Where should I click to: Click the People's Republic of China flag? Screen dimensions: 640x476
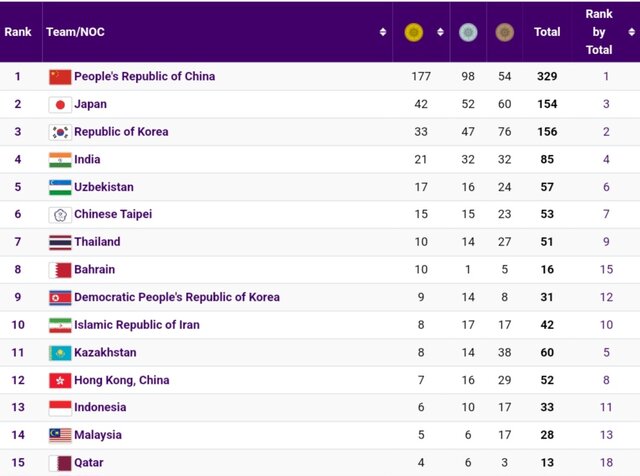coord(60,76)
